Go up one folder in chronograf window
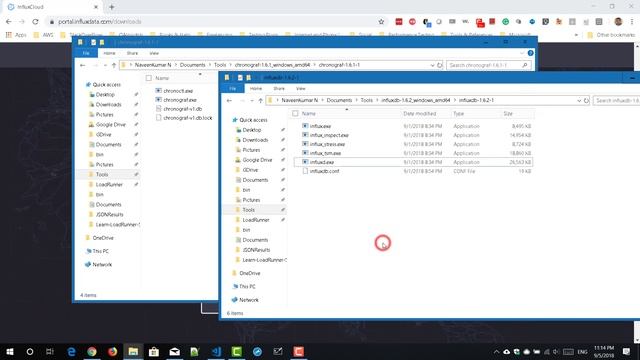The width and height of the screenshot is (640, 360). tap(114, 65)
